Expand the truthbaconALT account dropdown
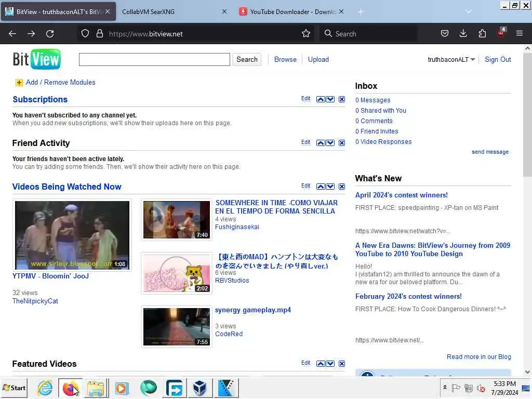Screen dimensions: 532x399 click(x=451, y=59)
